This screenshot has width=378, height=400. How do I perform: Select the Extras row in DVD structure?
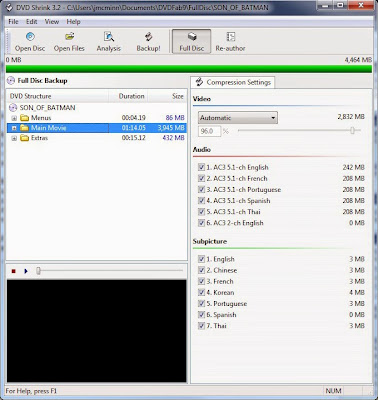97,138
